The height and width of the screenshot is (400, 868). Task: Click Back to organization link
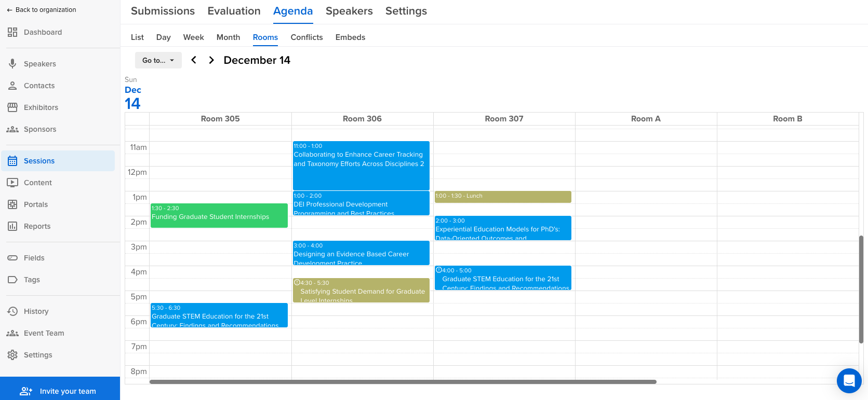(42, 10)
